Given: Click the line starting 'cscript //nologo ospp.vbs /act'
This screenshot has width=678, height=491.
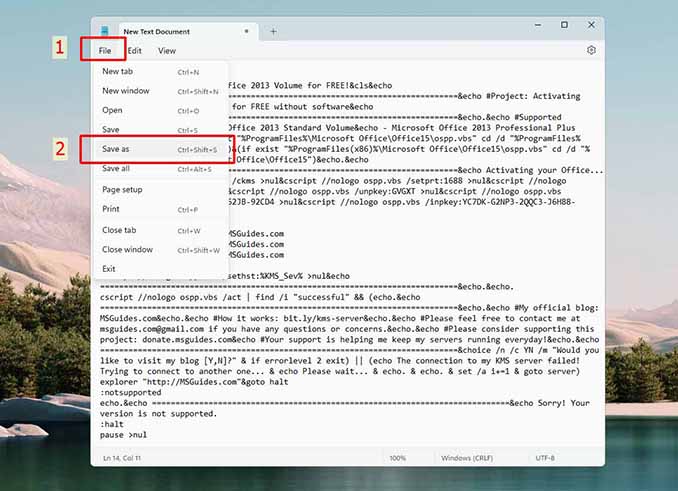Looking at the screenshot, I should [x=260, y=297].
